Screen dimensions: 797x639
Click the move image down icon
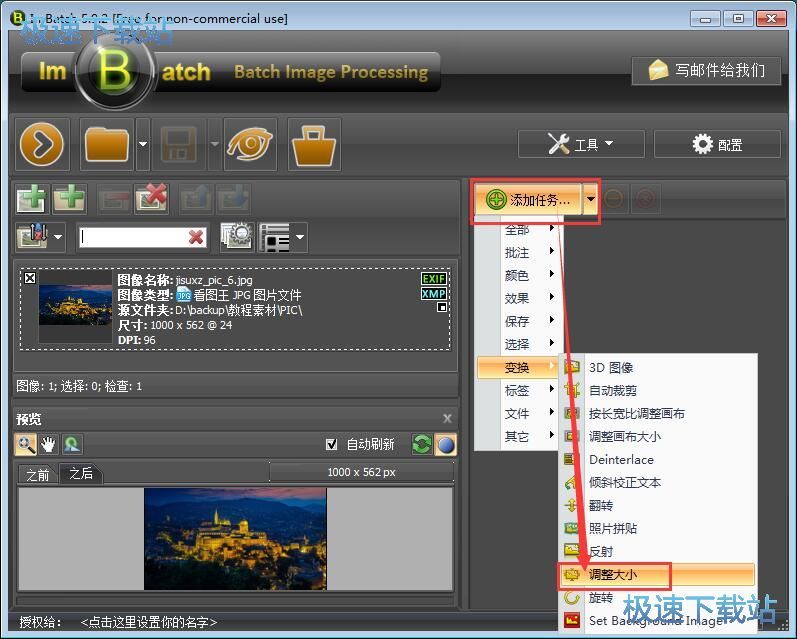233,199
